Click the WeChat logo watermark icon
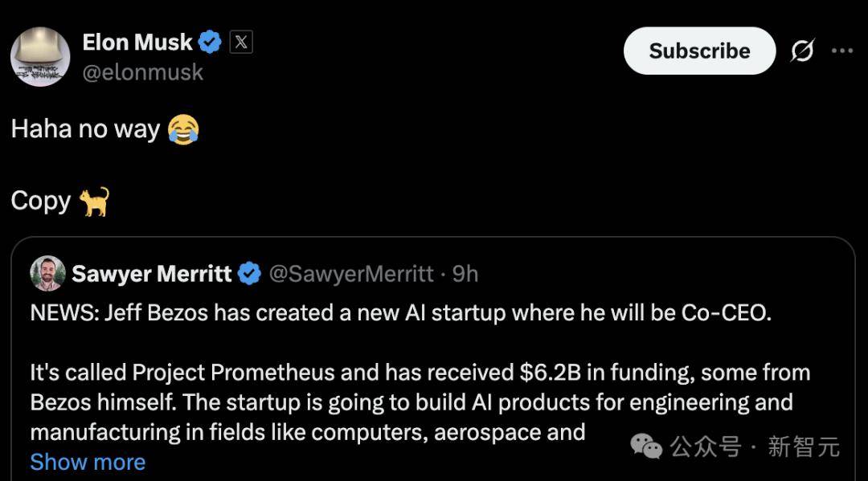Image resolution: width=868 pixels, height=481 pixels. click(647, 446)
